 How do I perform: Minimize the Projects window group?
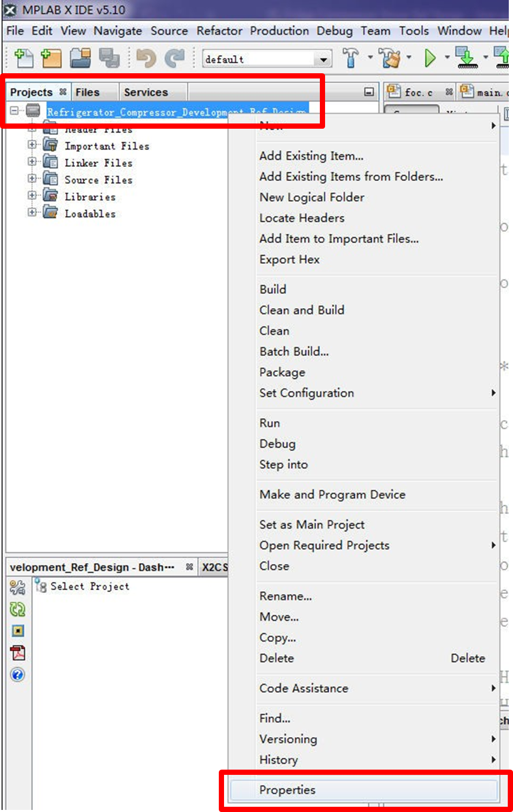tap(369, 92)
